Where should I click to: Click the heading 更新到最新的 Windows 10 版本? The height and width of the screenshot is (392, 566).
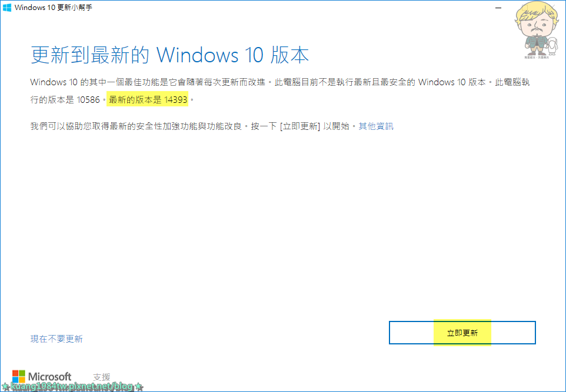pos(169,55)
